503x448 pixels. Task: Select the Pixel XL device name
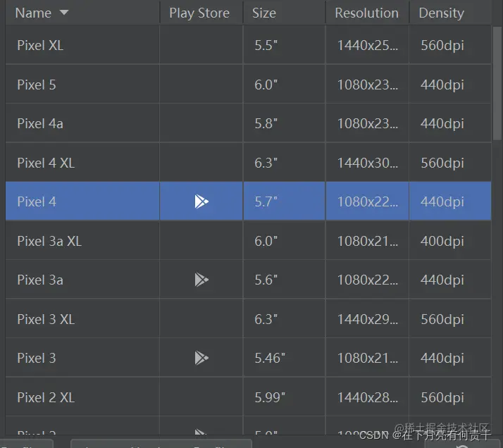click(x=40, y=45)
